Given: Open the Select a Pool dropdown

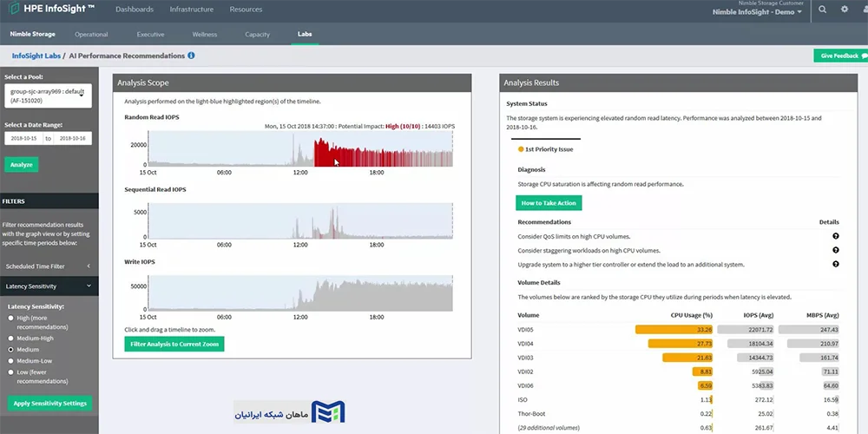Looking at the screenshot, I should tap(48, 96).
